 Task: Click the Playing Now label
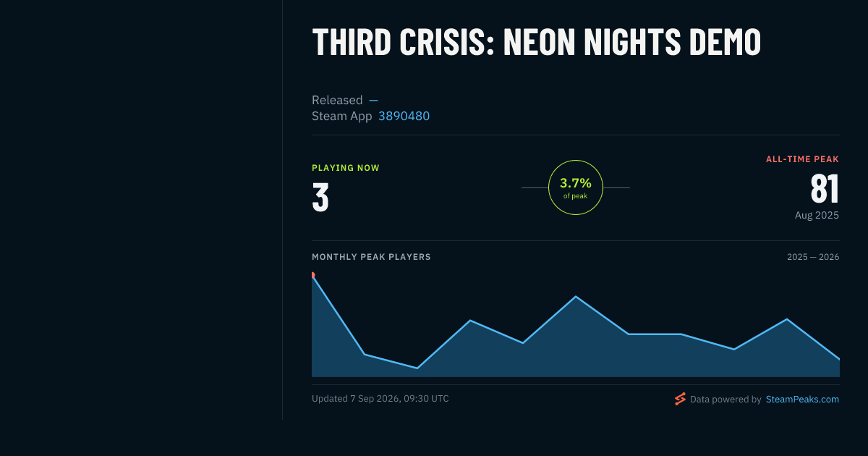click(x=346, y=168)
